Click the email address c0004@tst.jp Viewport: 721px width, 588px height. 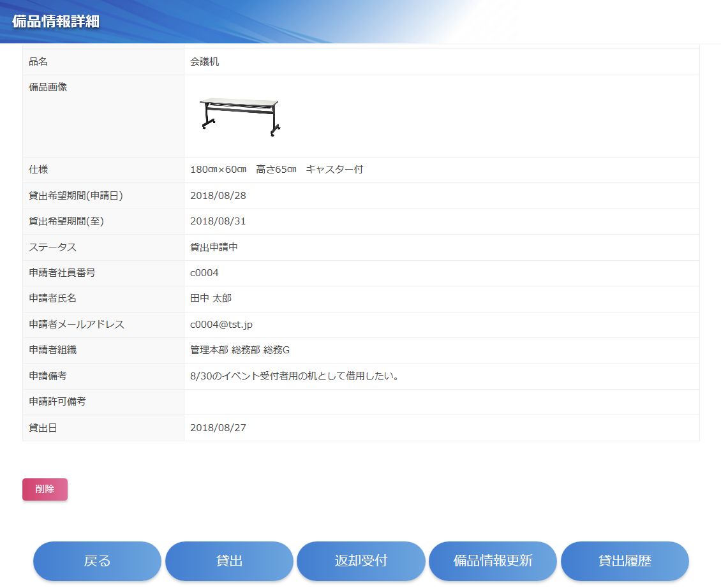coord(221,325)
